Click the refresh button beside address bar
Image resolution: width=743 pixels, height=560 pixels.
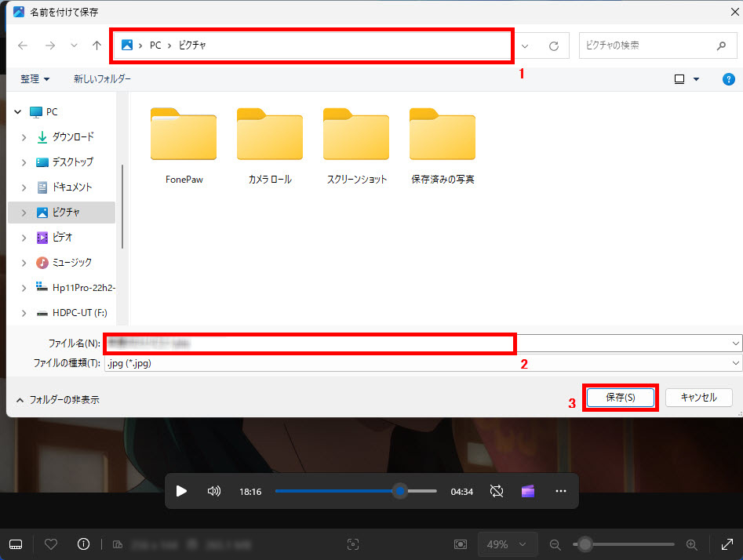point(554,46)
